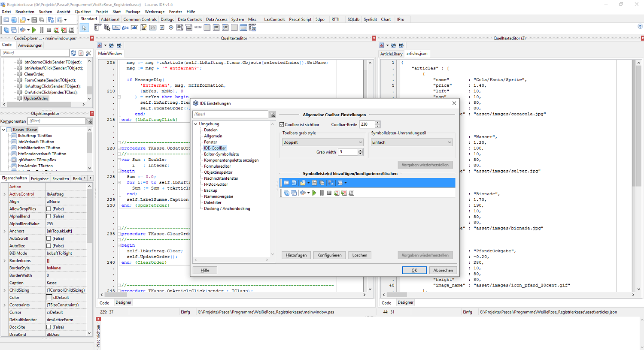Viewport: 644px width, 350px height.
Task: Open CodeExplorer options wrench icon
Action: 88,53
